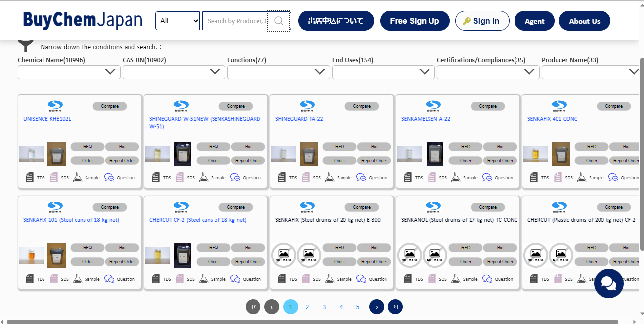Click Question icon for SENKAMELSEN A-22

coord(487,177)
